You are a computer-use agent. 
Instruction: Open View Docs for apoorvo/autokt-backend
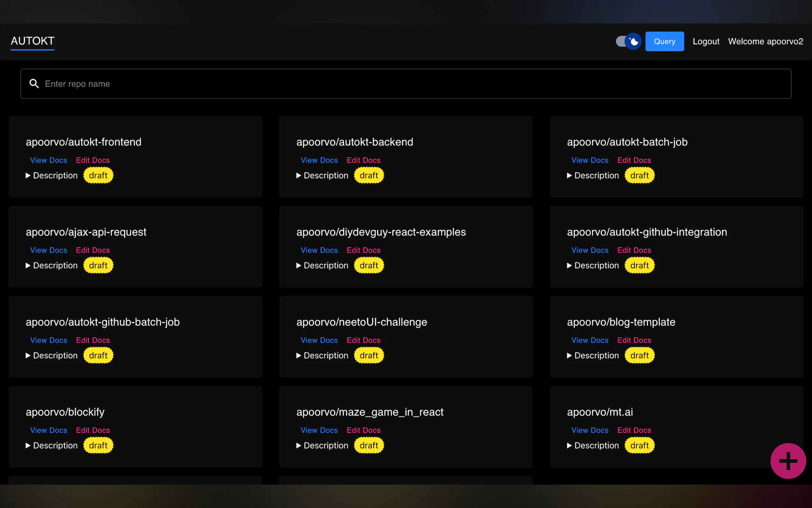319,160
